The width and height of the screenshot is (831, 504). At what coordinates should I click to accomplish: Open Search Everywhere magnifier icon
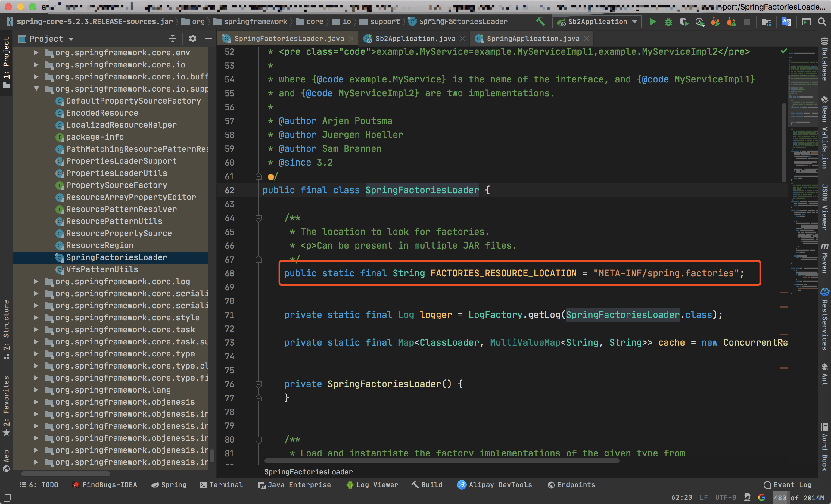822,22
